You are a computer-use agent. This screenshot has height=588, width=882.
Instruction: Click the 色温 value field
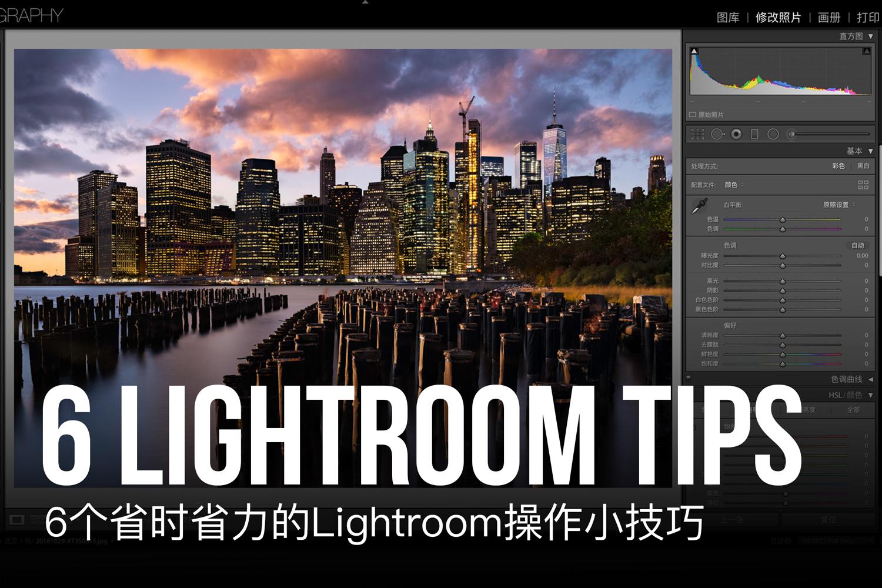[866, 219]
